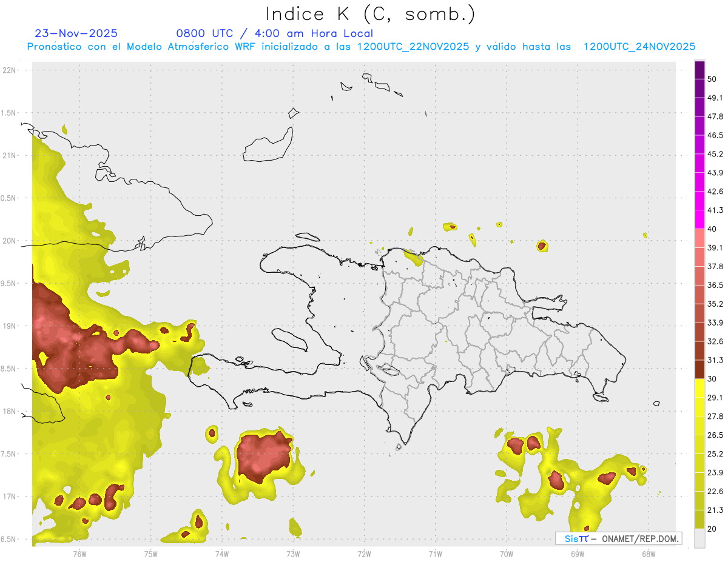Click longitude axis label "69W"
This screenshot has height=562, width=728.
coord(578,554)
